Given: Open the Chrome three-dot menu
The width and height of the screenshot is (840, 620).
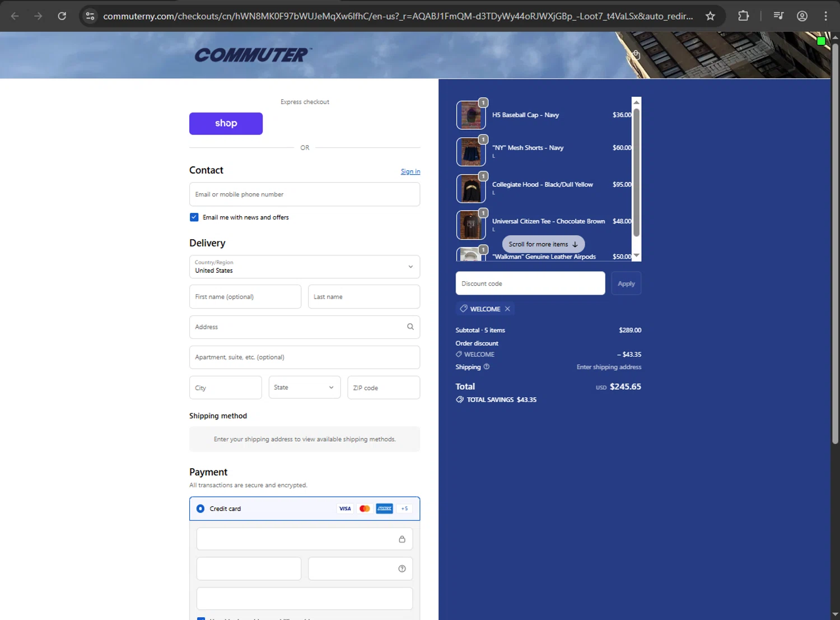Looking at the screenshot, I should pos(825,16).
